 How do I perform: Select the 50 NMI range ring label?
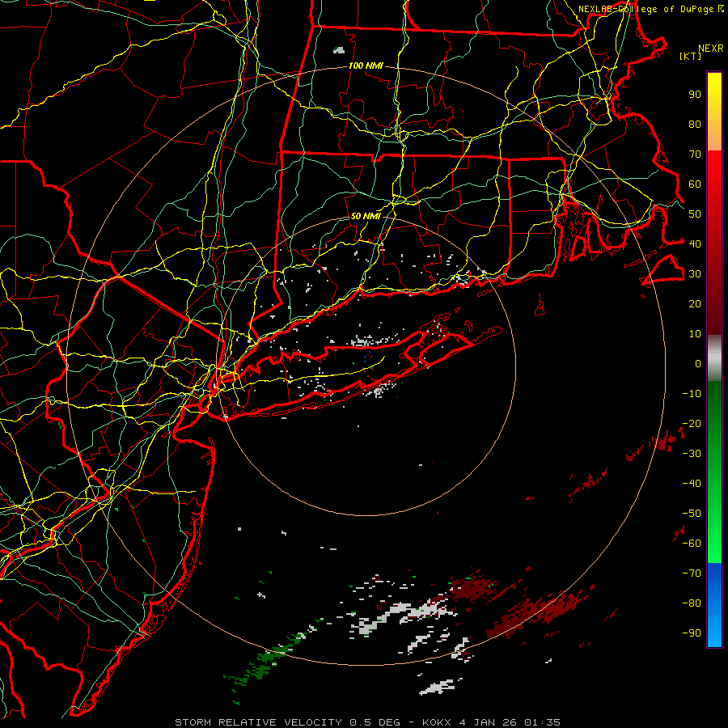click(x=366, y=216)
